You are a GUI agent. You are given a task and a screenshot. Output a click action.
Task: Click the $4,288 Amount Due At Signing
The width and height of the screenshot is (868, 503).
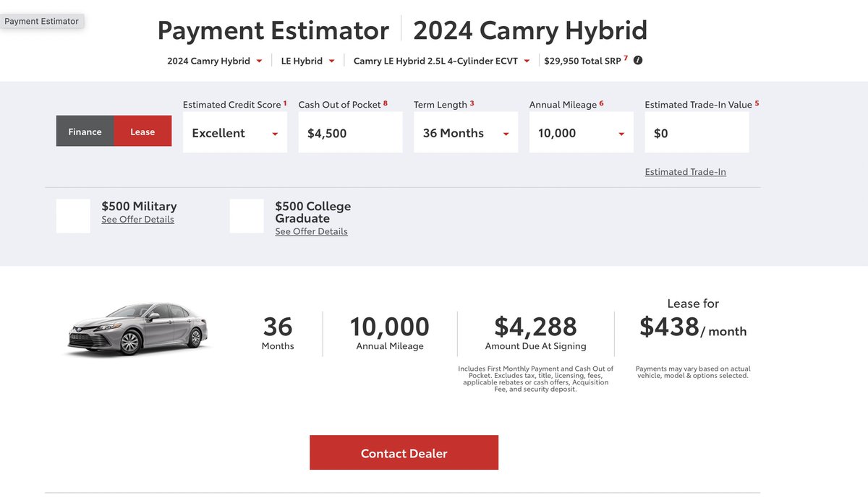pyautogui.click(x=536, y=332)
